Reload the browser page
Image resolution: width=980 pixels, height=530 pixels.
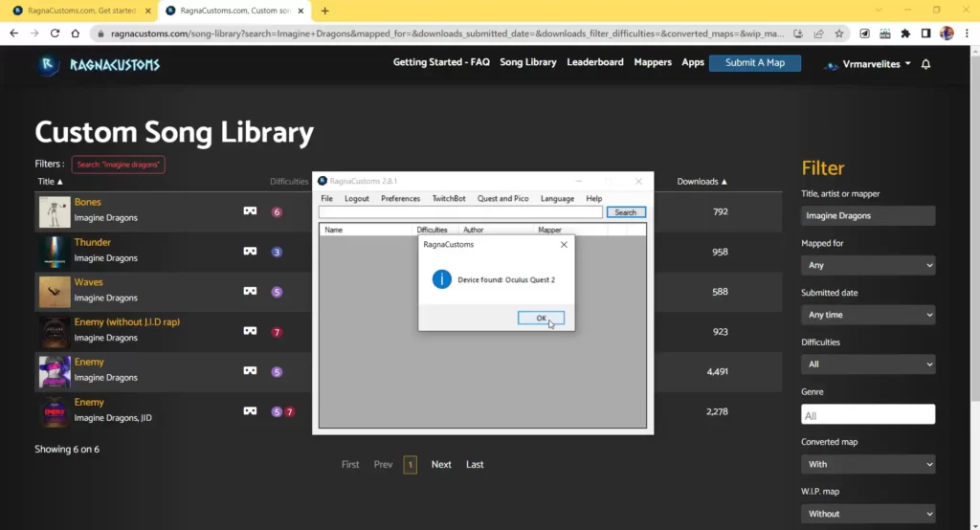tap(55, 33)
